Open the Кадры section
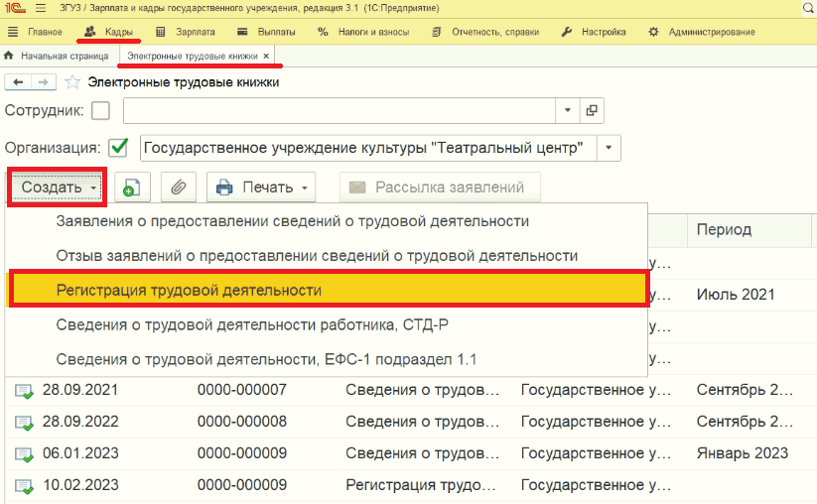 pos(108,32)
